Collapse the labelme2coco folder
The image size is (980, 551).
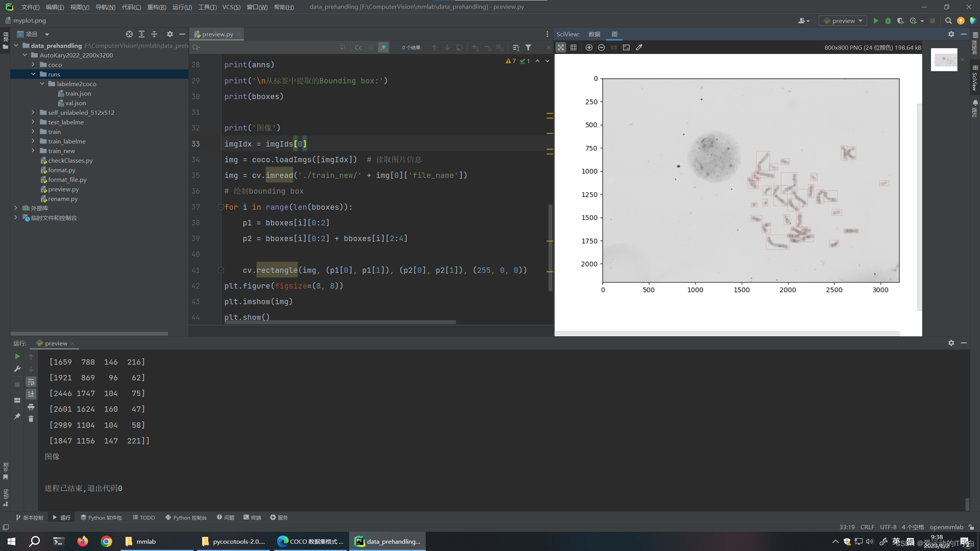coord(42,84)
